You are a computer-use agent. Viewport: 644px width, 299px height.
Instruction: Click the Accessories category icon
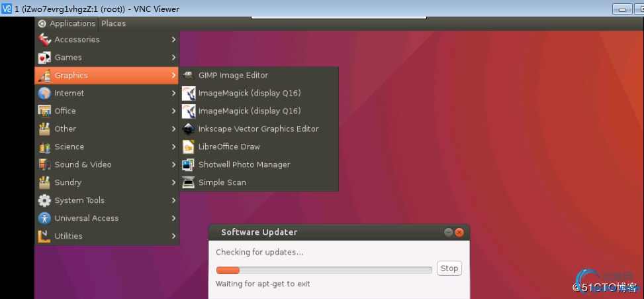pos(44,40)
